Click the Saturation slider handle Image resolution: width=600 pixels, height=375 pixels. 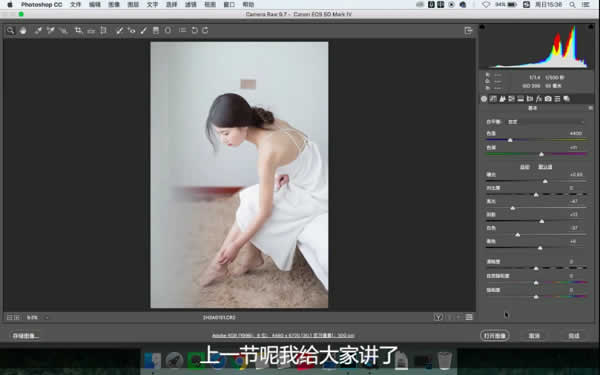tap(536, 297)
